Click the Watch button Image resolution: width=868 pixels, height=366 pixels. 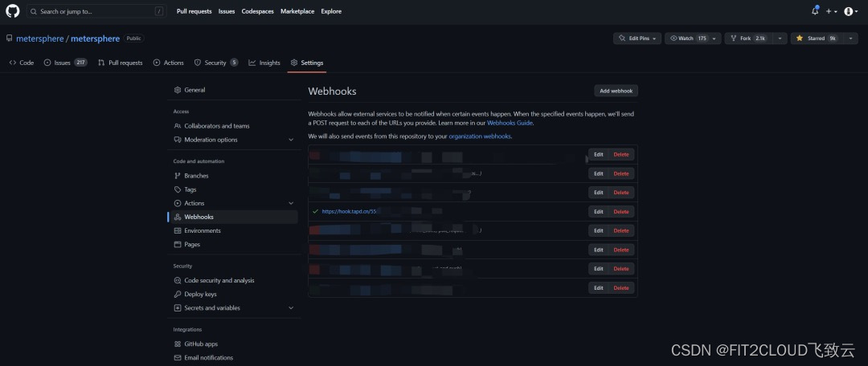pos(687,39)
